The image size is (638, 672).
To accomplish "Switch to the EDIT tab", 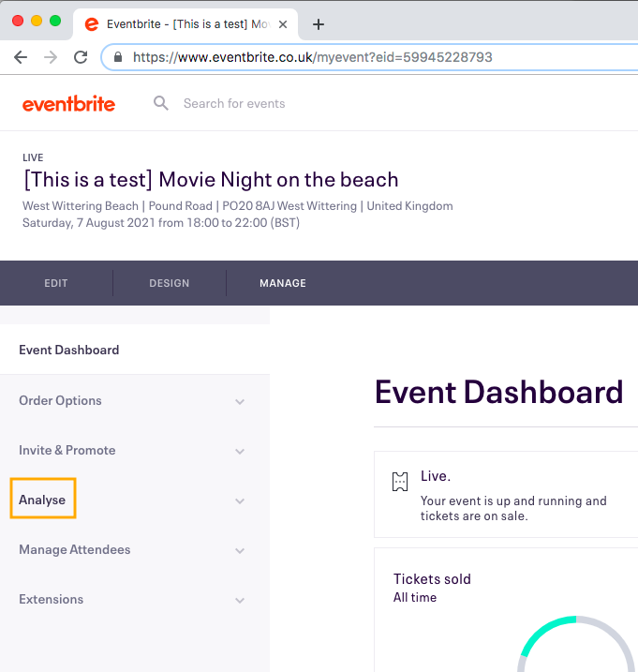I will click(x=56, y=283).
